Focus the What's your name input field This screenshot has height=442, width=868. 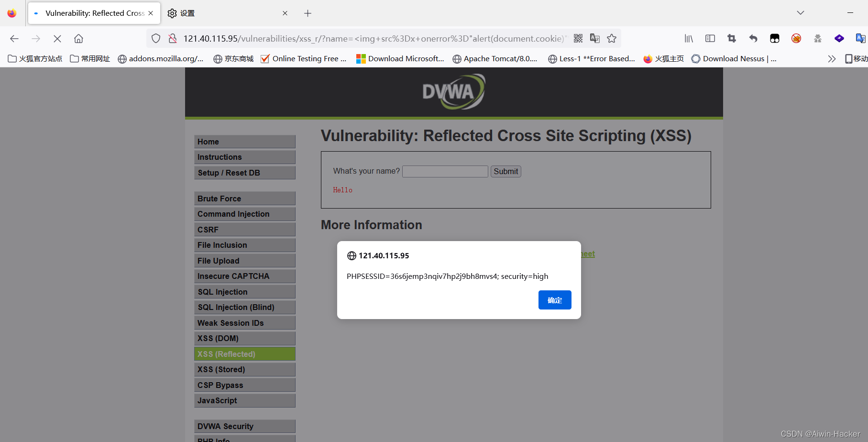click(x=445, y=171)
